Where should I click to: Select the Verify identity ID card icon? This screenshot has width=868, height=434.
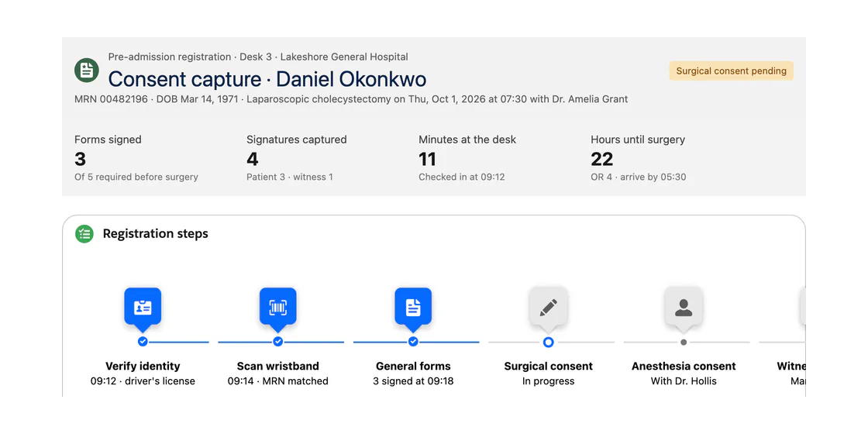click(143, 306)
